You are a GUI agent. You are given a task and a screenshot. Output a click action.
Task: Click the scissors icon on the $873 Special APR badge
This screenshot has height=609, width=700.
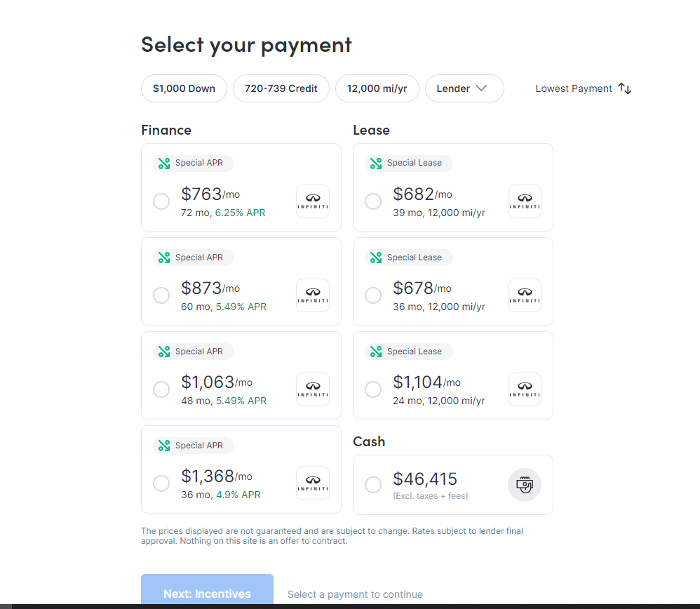click(163, 257)
